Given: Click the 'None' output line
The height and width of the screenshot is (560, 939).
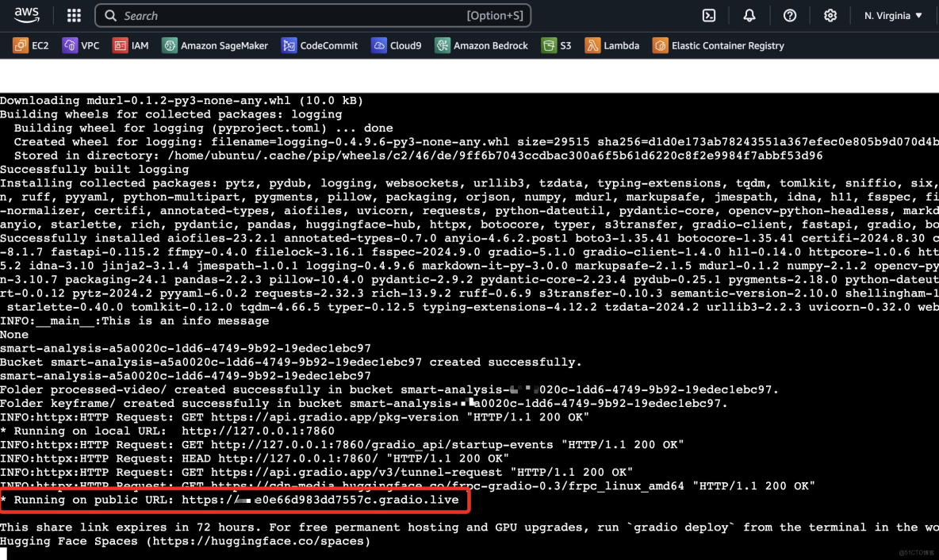Looking at the screenshot, I should pos(14,334).
